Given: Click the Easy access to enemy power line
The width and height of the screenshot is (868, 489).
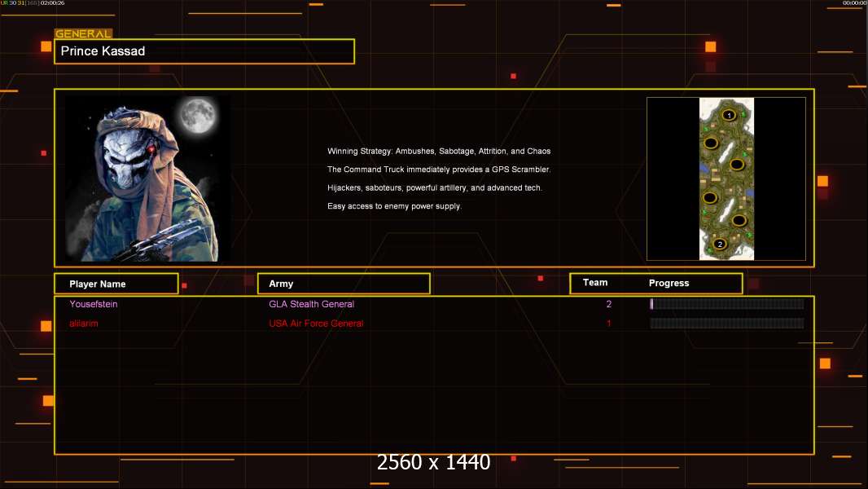Looking at the screenshot, I should (394, 206).
